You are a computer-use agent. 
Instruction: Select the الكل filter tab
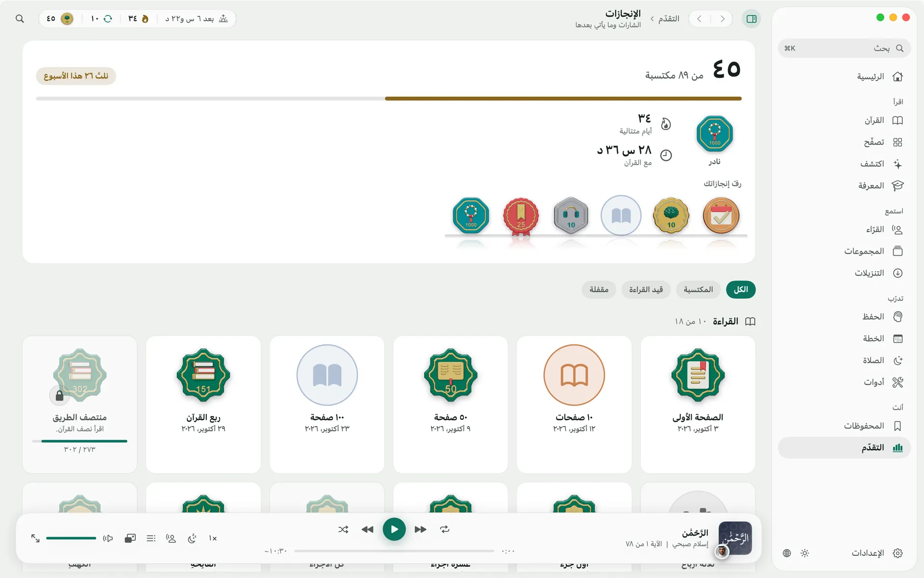[x=741, y=289]
